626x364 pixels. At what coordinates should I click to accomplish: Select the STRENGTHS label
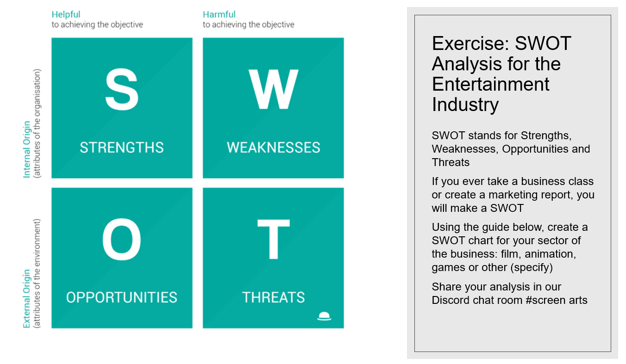click(122, 148)
